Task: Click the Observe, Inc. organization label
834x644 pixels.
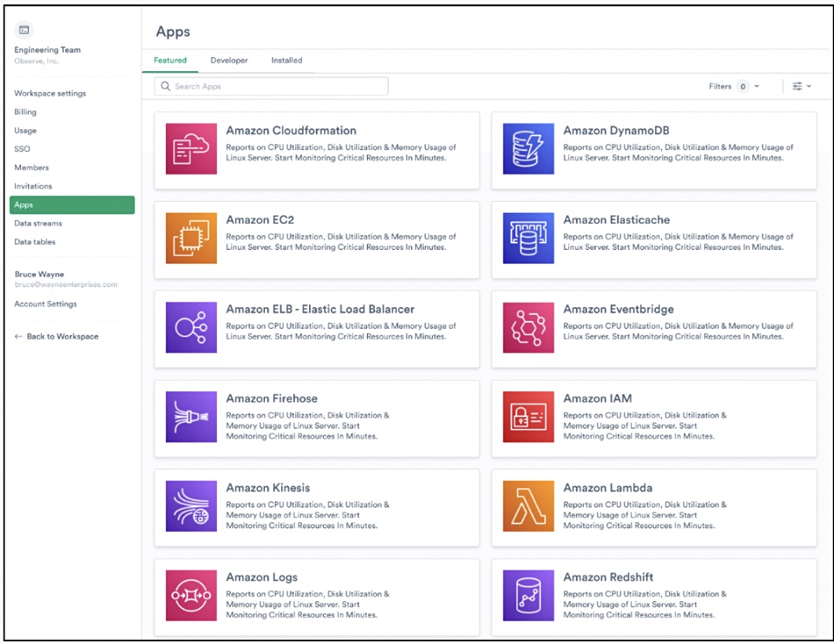Action: pos(37,61)
